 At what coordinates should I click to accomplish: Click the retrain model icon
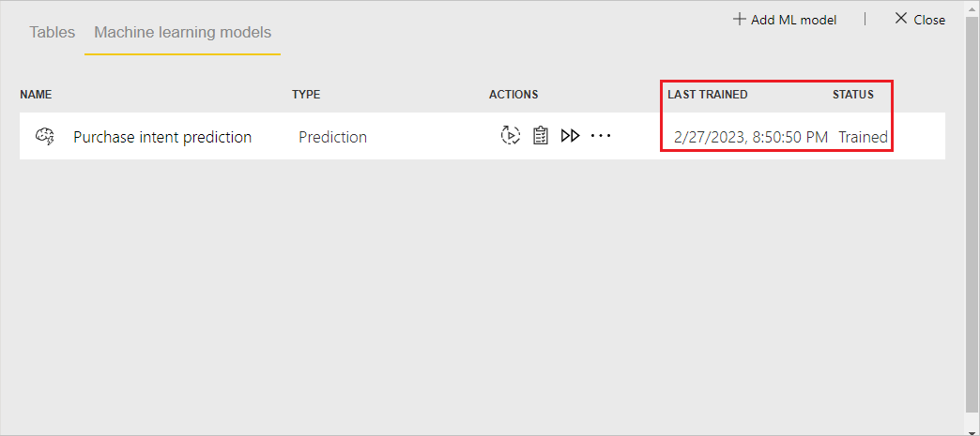511,136
